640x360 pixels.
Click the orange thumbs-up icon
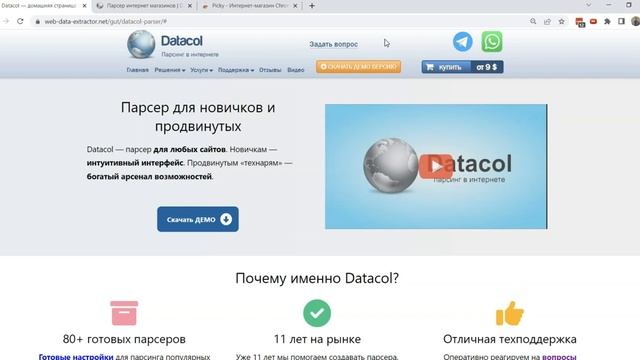pyautogui.click(x=510, y=313)
